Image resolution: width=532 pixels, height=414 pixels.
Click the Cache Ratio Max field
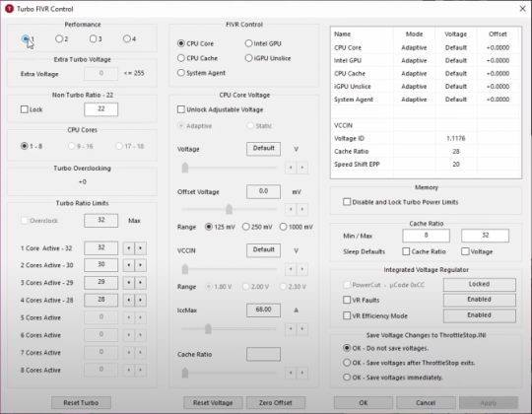click(485, 236)
